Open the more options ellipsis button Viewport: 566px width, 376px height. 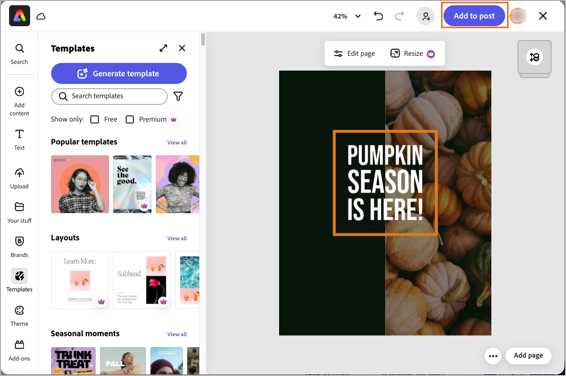click(x=493, y=356)
